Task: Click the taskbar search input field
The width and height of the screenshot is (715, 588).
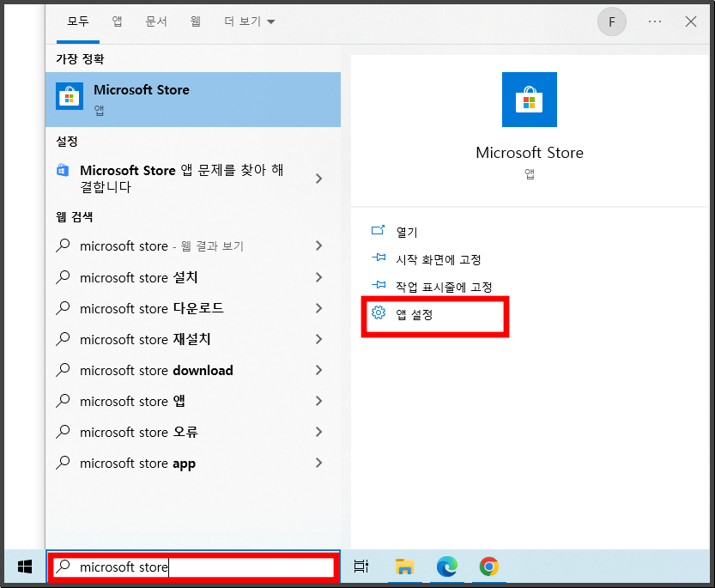Action: [x=193, y=567]
